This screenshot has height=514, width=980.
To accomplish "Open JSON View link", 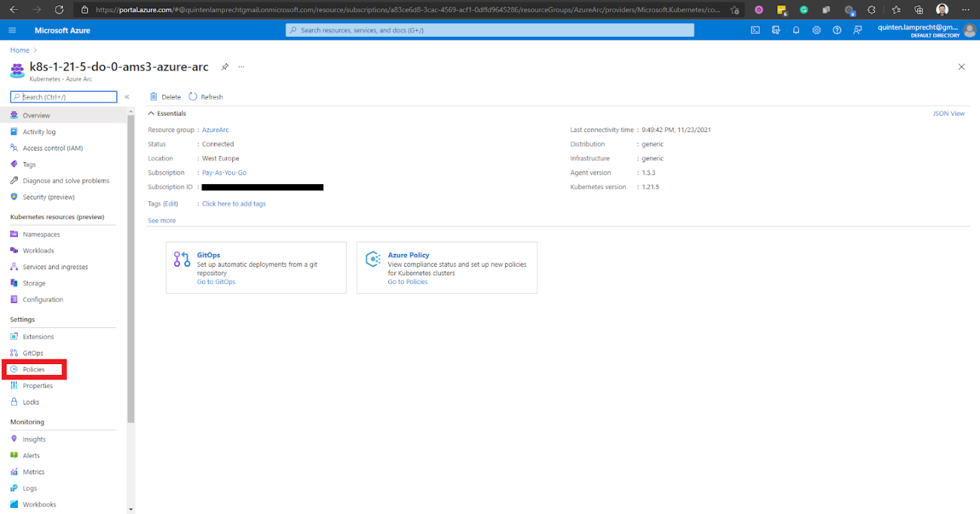I will tap(948, 114).
